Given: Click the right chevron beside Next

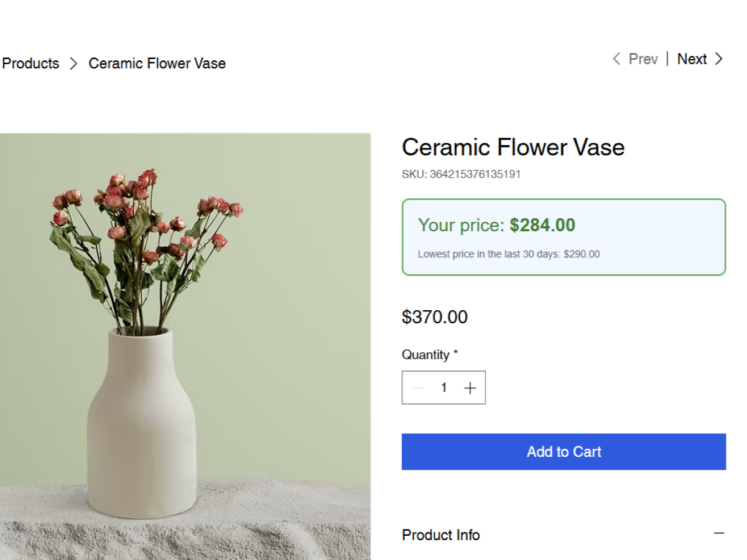Looking at the screenshot, I should 719,59.
